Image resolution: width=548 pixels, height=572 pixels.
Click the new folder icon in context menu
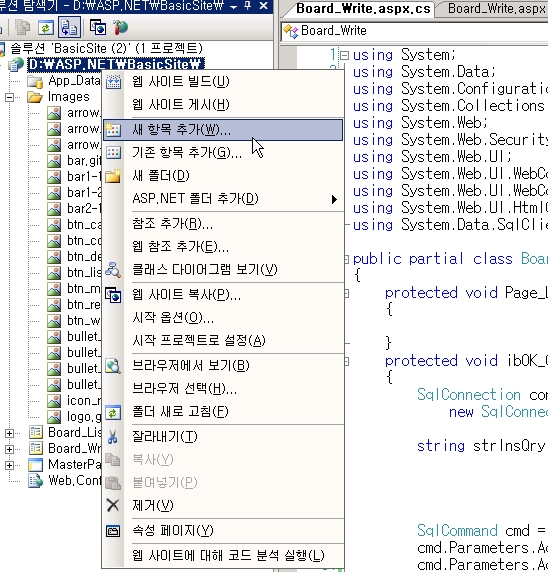[x=113, y=176]
